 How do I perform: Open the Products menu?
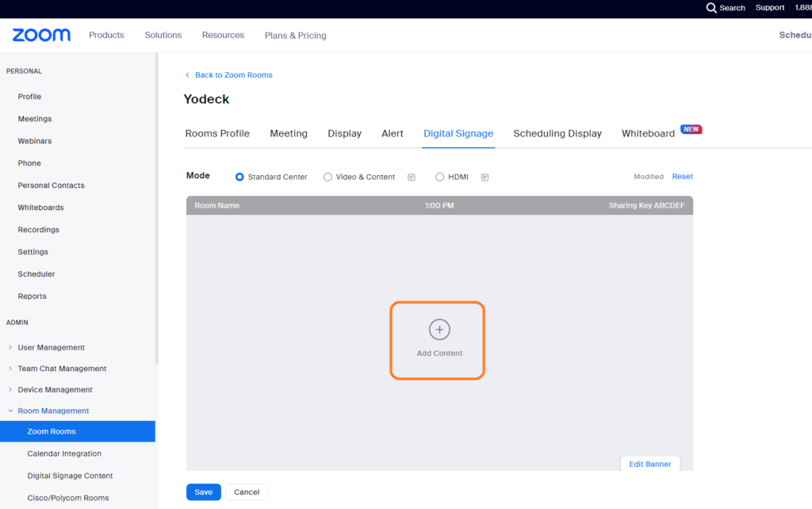pyautogui.click(x=106, y=35)
